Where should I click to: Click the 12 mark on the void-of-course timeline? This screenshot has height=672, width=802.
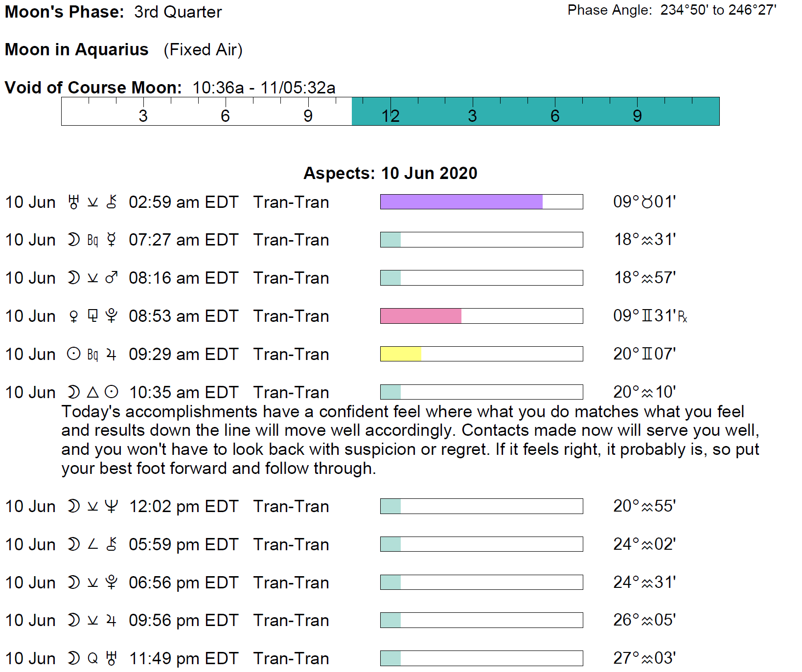coord(390,116)
